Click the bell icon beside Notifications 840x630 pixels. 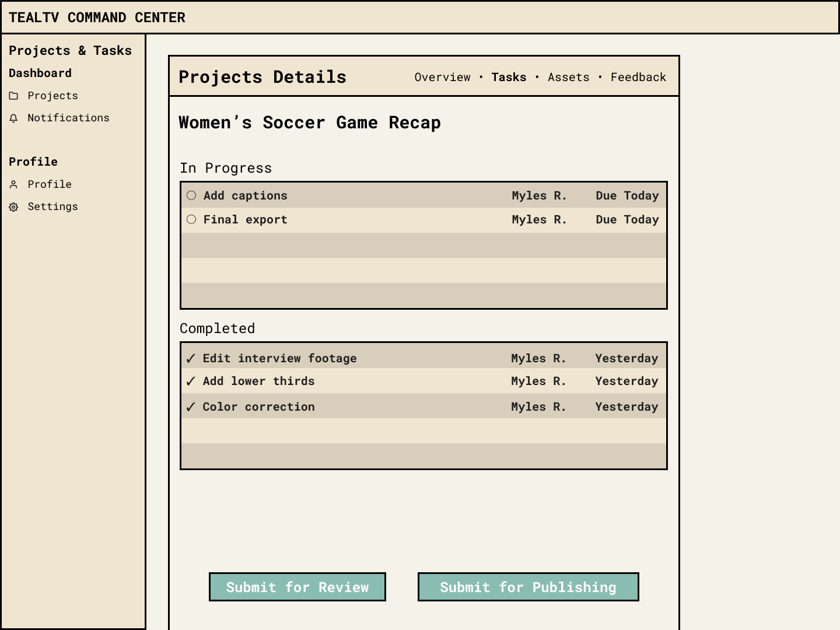(x=13, y=118)
